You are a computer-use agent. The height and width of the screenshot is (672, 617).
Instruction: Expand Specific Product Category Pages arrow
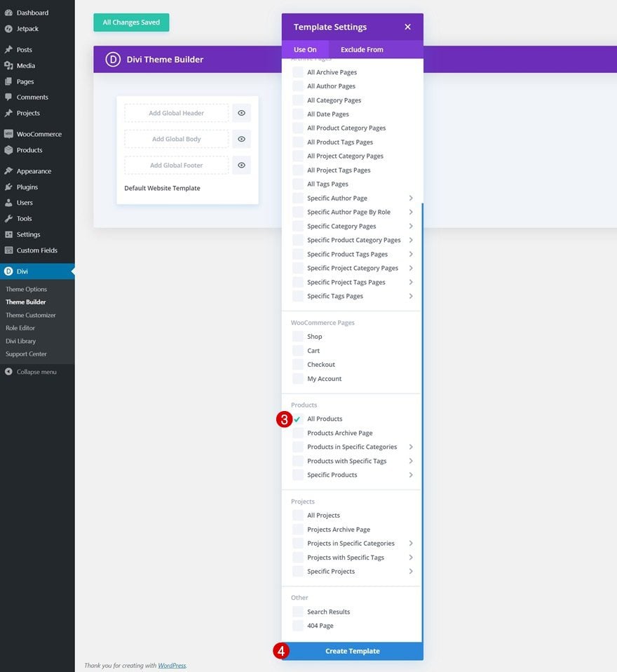(x=411, y=240)
